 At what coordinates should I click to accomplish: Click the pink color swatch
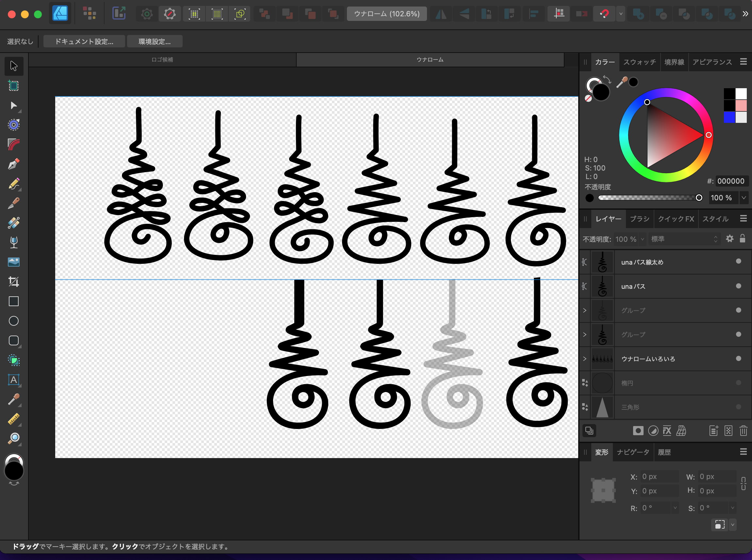(741, 106)
